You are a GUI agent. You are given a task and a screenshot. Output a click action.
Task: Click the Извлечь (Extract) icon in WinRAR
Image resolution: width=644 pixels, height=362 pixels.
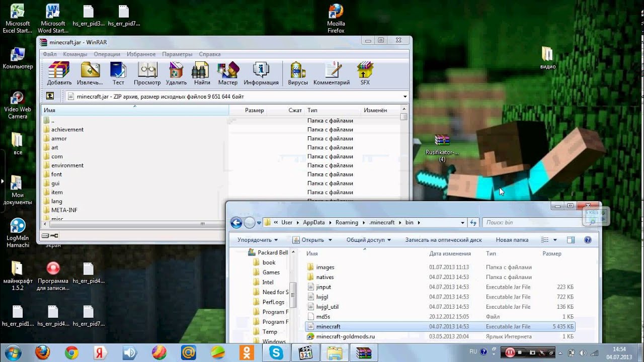coord(90,73)
